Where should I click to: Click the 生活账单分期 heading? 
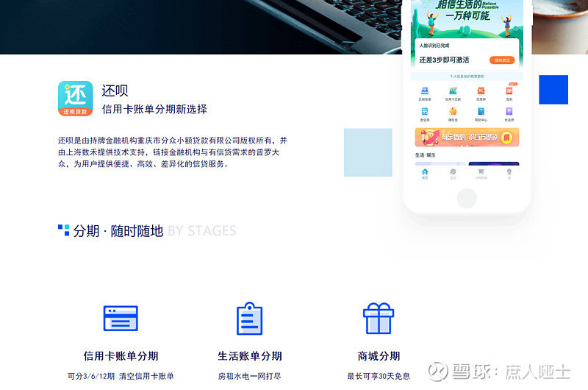coord(250,356)
